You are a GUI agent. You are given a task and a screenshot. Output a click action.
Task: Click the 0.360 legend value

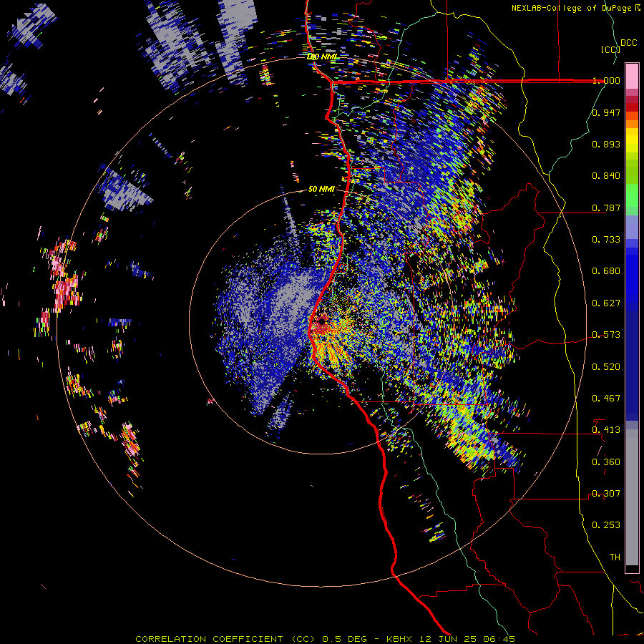coord(606,462)
